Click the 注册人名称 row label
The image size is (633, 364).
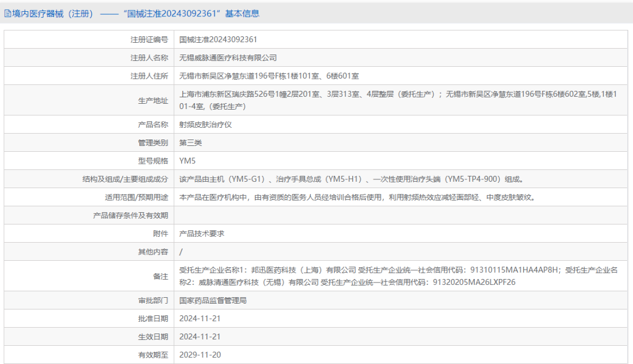pyautogui.click(x=149, y=58)
